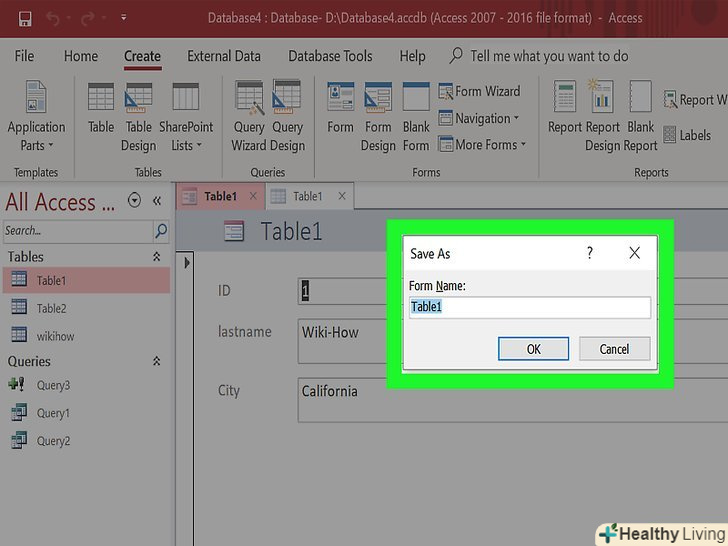The image size is (728, 546).
Task: Click the record selector arrow
Action: point(187,263)
